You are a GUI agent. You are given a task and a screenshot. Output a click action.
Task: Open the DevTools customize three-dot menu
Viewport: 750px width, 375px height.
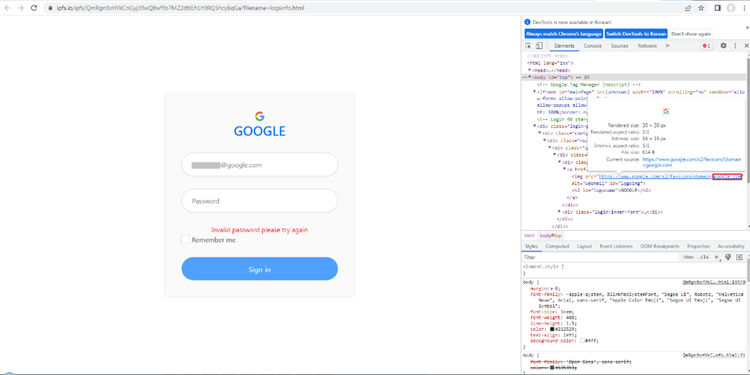click(x=735, y=46)
